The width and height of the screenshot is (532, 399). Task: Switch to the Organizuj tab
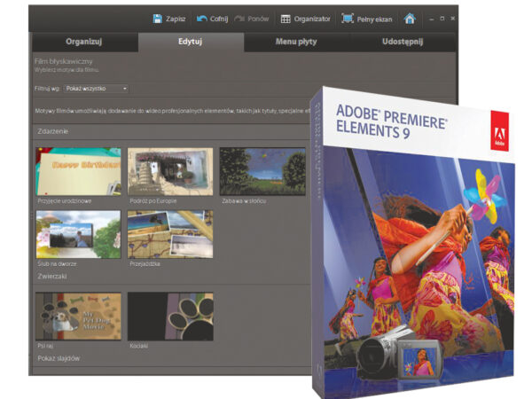(x=84, y=43)
